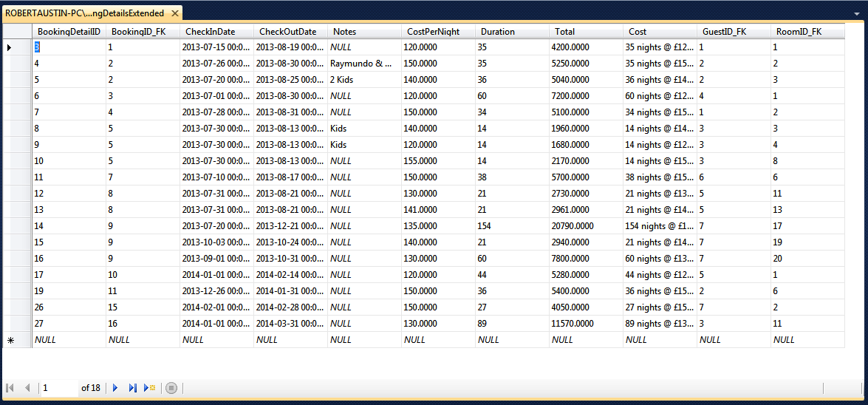Click the BookingID_FK column header
Image resolution: width=868 pixels, height=405 pixels.
click(143, 32)
